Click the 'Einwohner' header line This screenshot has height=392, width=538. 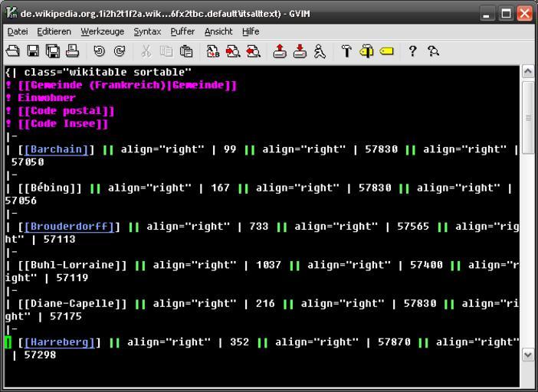point(46,98)
